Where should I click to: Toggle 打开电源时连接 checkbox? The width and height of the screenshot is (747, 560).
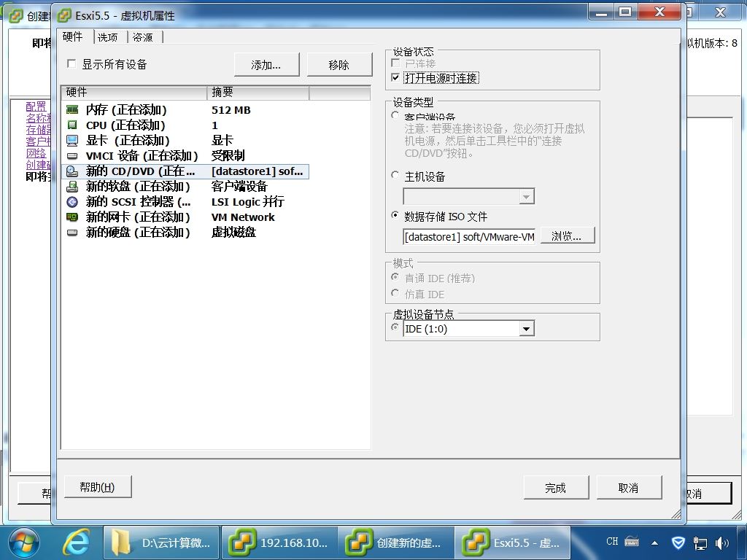tap(395, 77)
